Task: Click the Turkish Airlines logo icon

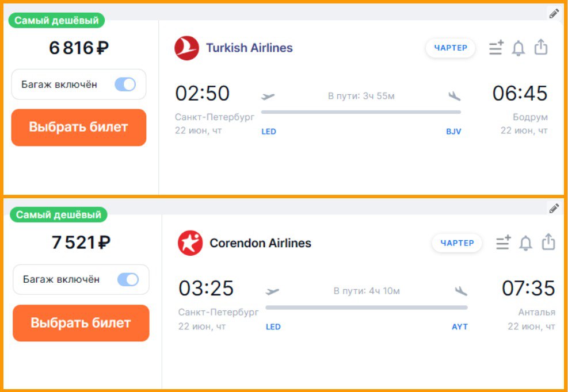Action: 186,48
